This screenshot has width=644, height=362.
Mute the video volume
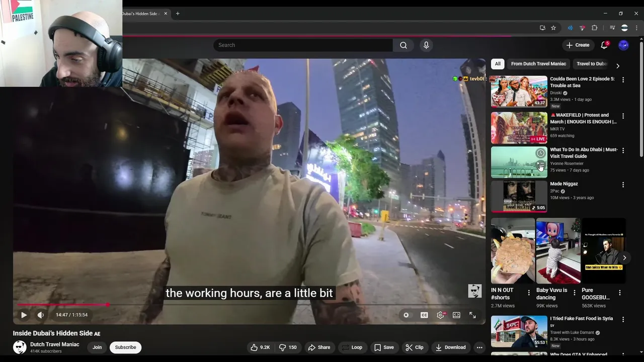(x=41, y=315)
